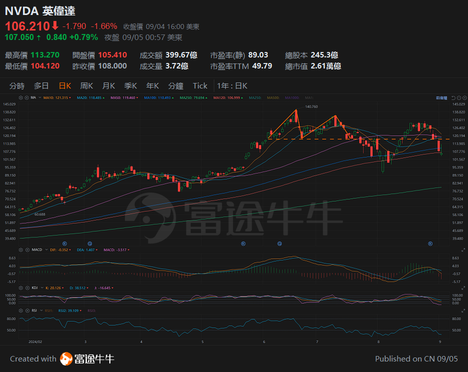Click the D value in KDJ panel
The width and height of the screenshot is (468, 372).
coord(78,288)
